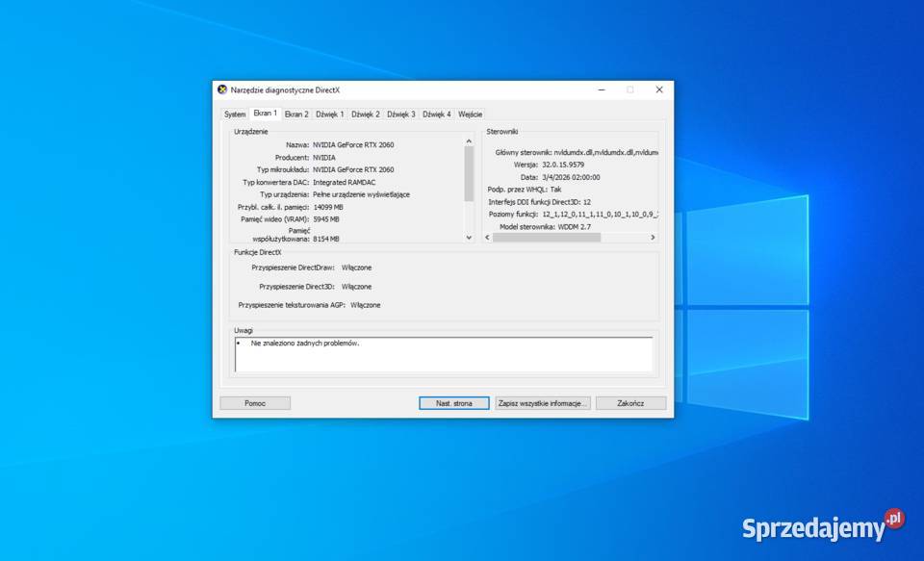Switch to the System tab
Image resolution: width=924 pixels, height=561 pixels.
point(234,114)
